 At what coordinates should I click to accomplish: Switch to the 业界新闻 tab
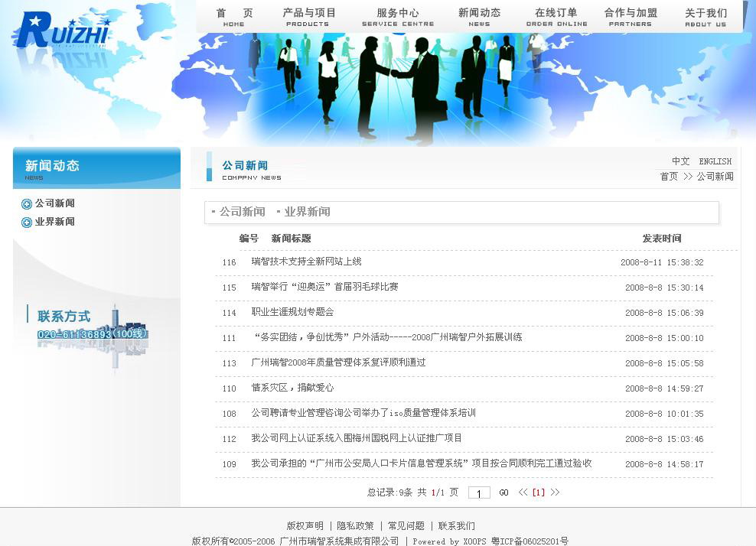pos(307,212)
